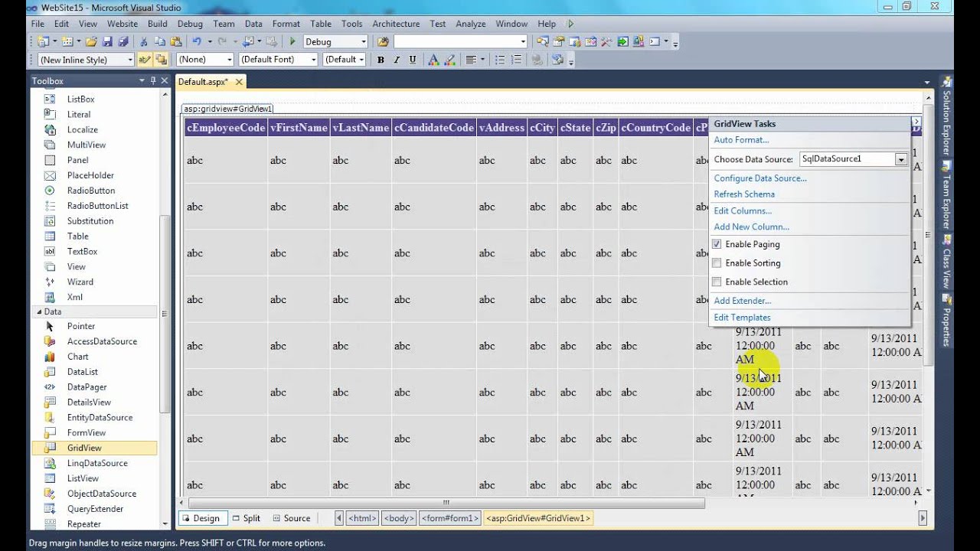This screenshot has height=551, width=980.
Task: Tick the Enable Selection checkbox
Action: coord(717,282)
